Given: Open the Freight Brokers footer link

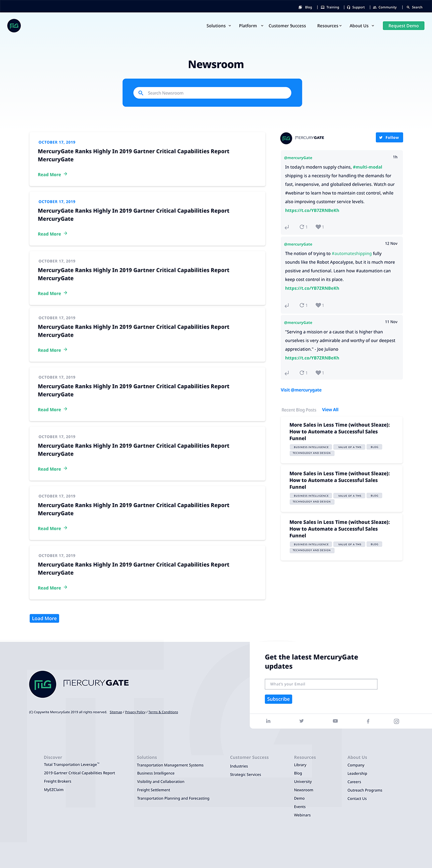Looking at the screenshot, I should 57,782.
